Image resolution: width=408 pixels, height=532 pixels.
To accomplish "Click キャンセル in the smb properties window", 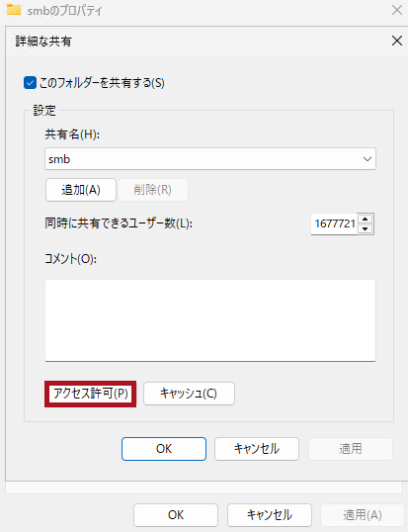I will pyautogui.click(x=270, y=515).
